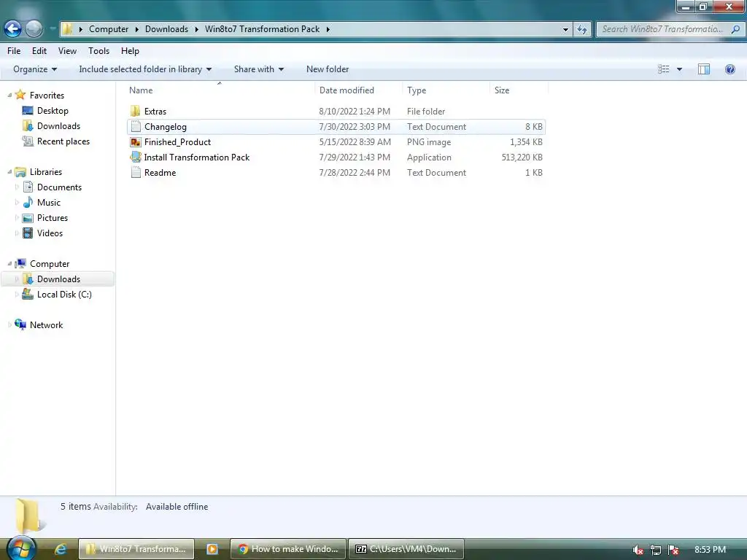This screenshot has height=560, width=747.
Task: Open the Share with dropdown
Action: coord(259,69)
